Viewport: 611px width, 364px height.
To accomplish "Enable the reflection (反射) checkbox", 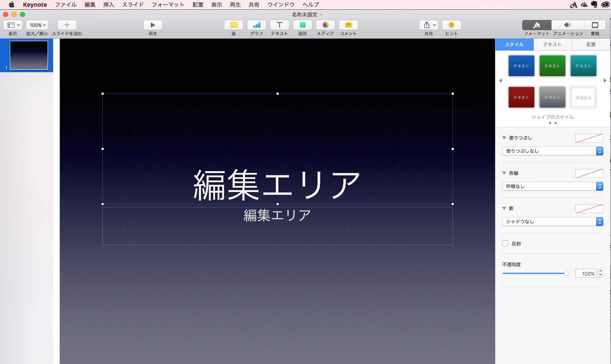I will pos(505,243).
